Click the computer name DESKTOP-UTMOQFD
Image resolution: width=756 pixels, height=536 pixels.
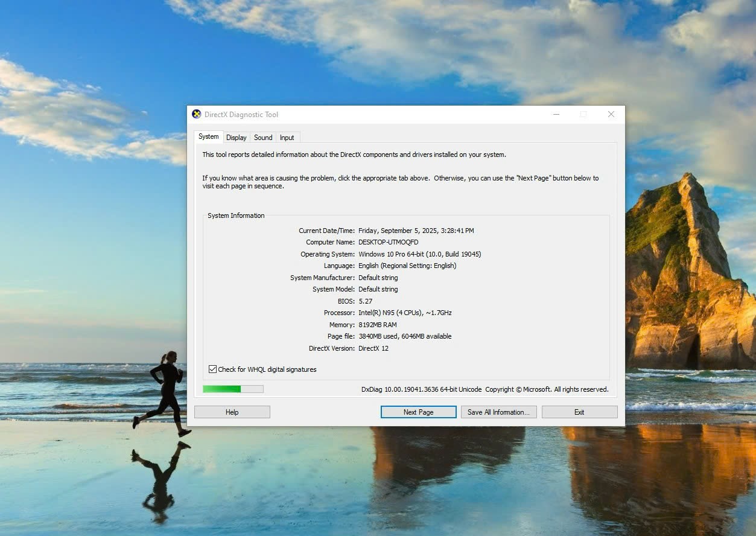coord(388,243)
